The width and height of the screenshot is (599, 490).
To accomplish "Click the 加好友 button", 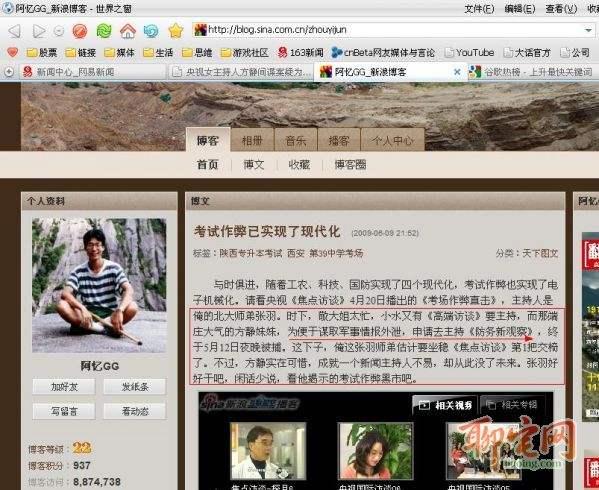I will 64,387.
